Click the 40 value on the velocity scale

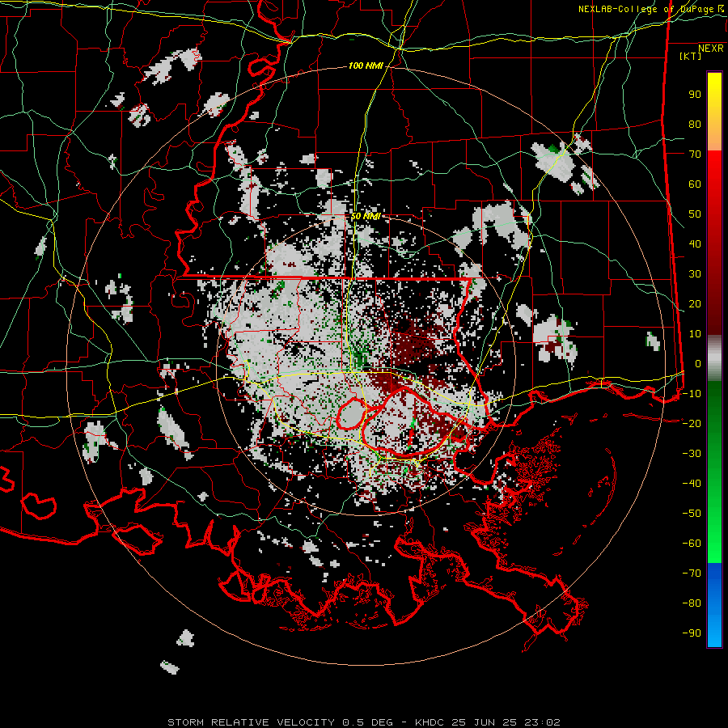695,244
